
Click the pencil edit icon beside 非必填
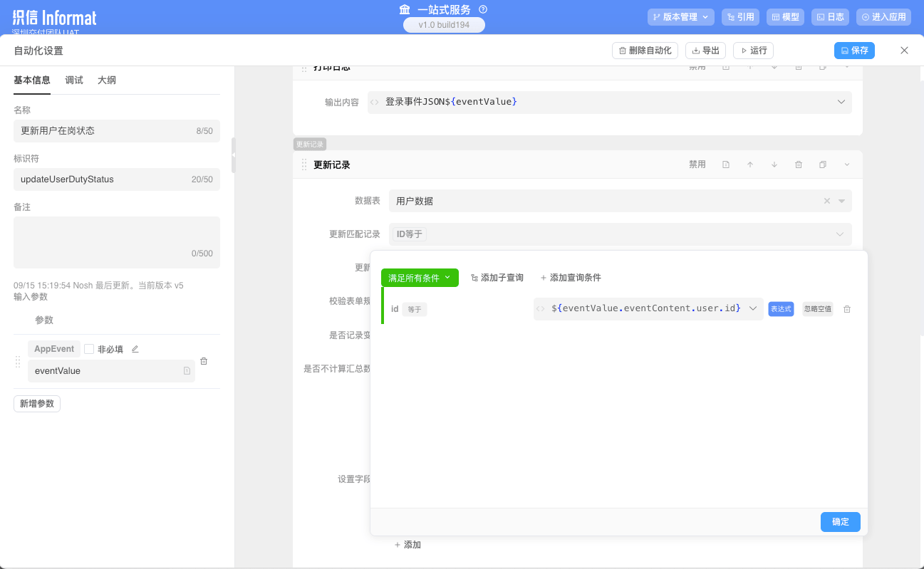click(135, 349)
